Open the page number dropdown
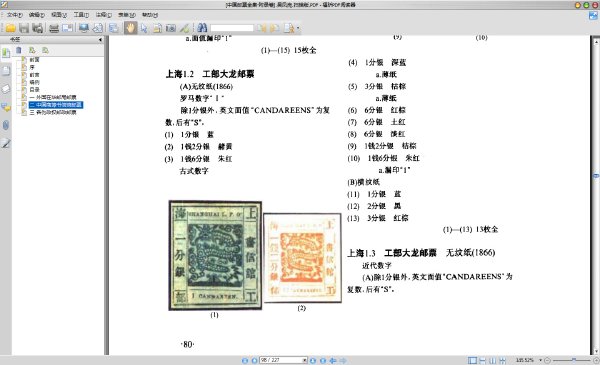The image size is (600, 365). coord(305,360)
